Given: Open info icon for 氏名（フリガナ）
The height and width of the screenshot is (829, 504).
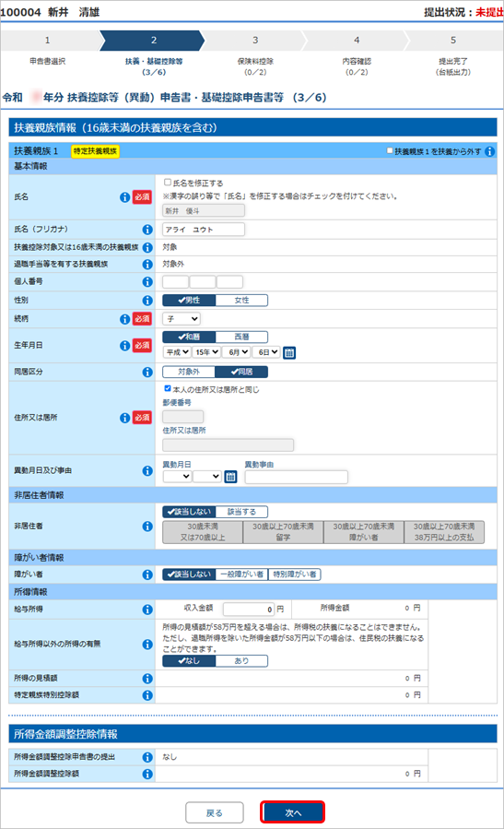Looking at the screenshot, I should (x=147, y=230).
